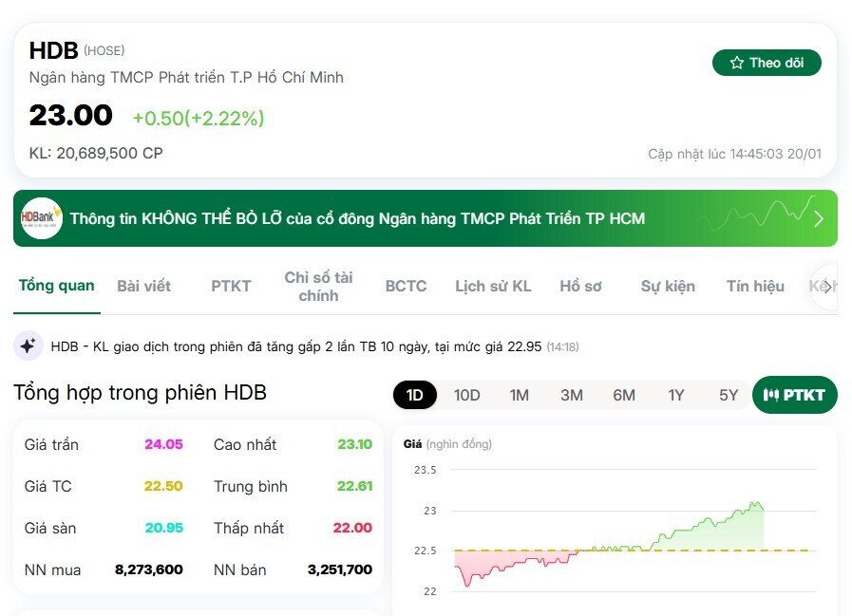Viewport: 852px width, 616px height.
Task: Switch the chart to 1M view
Action: (519, 395)
